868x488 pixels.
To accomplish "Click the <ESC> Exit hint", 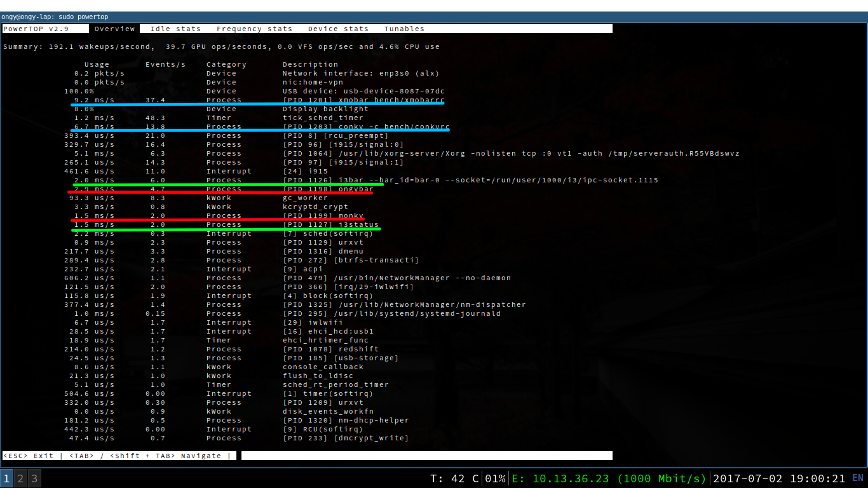I will point(28,456).
